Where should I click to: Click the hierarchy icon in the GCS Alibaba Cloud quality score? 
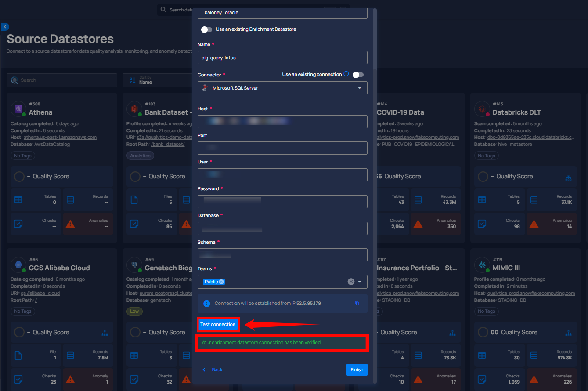coord(105,333)
